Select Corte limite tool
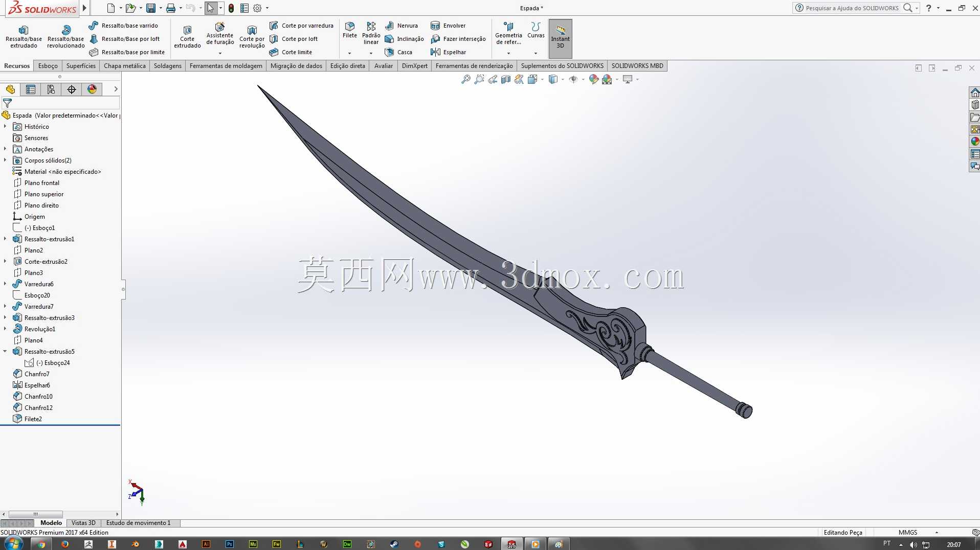Screen dimensions: 980x550 (291, 52)
